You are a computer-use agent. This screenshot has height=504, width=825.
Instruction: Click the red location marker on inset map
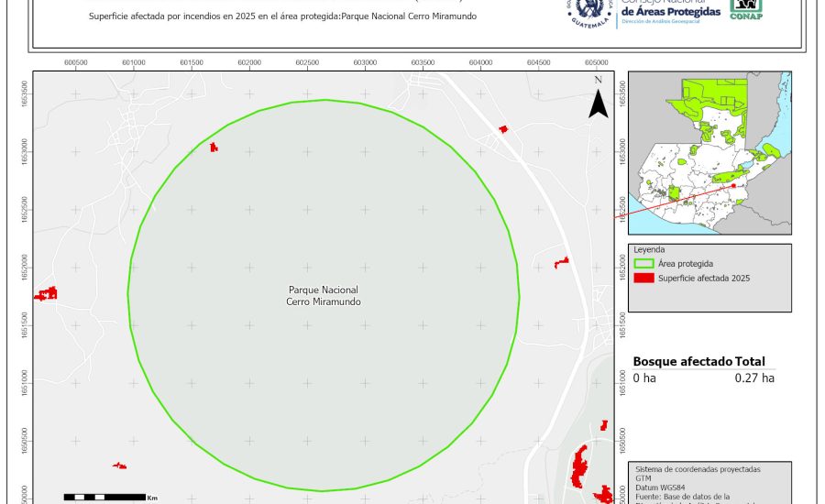coord(733,185)
